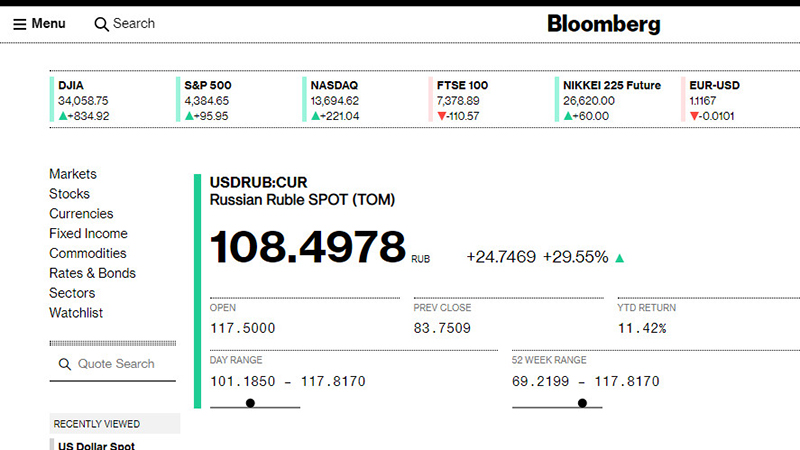The height and width of the screenshot is (450, 800).
Task: Click the green up arrow beside +29.55%
Action: pyautogui.click(x=620, y=258)
